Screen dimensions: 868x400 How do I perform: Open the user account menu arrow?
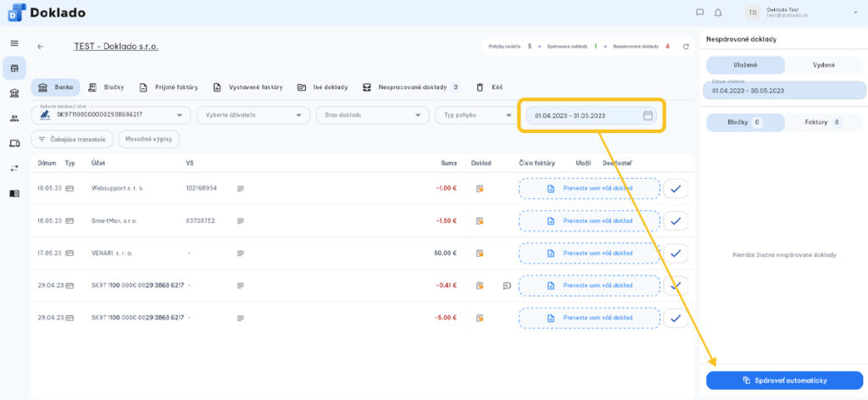pyautogui.click(x=855, y=12)
